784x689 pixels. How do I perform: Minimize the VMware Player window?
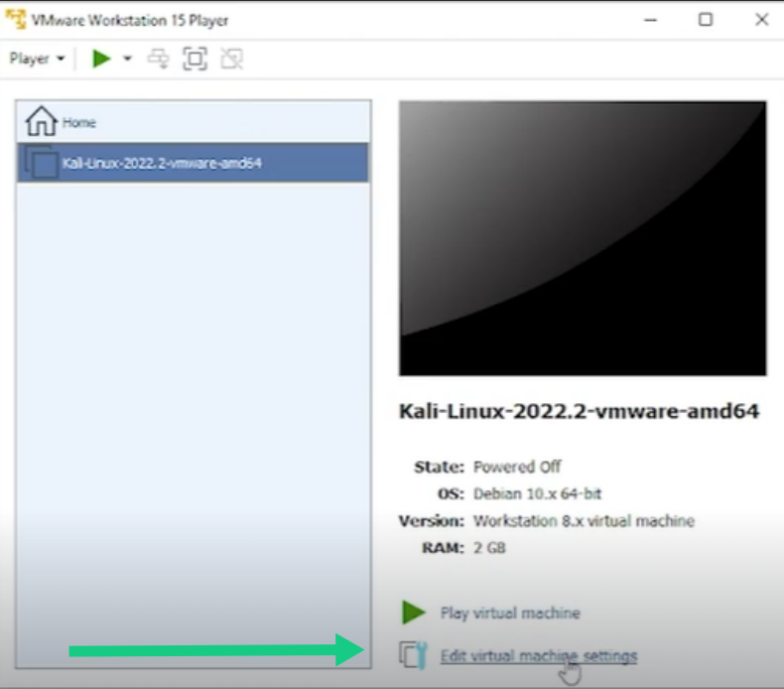tap(650, 20)
